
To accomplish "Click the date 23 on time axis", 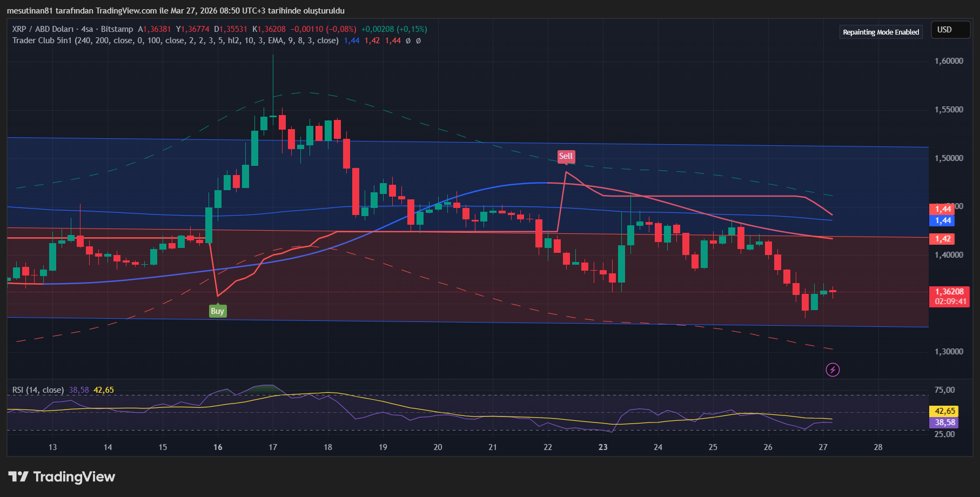I will click(x=603, y=447).
